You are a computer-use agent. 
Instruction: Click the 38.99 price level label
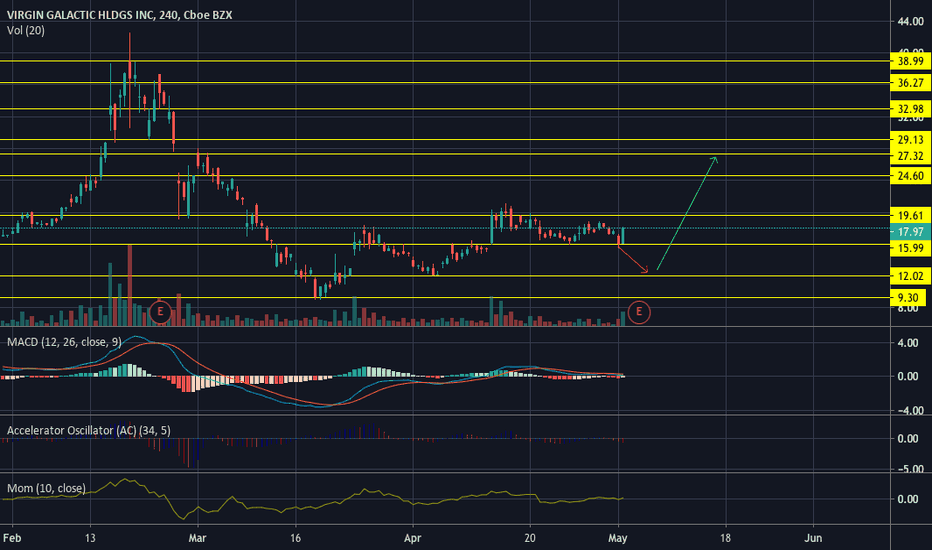(x=910, y=61)
